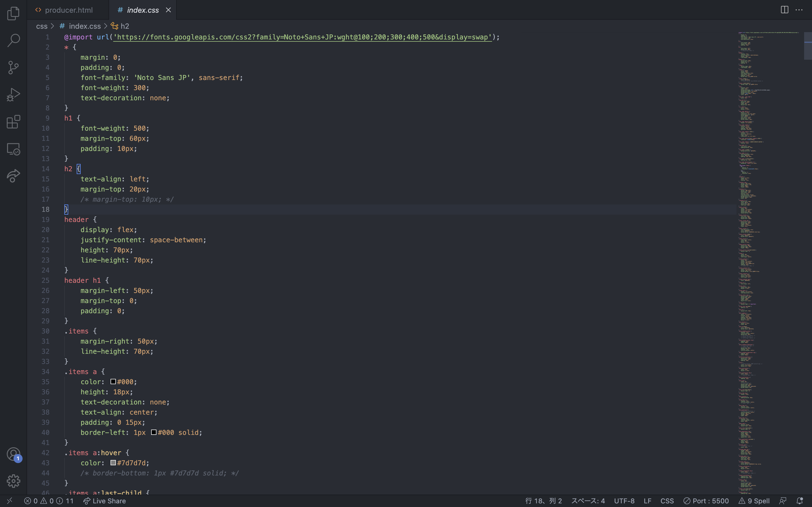Click the split editor right icon

coord(784,10)
